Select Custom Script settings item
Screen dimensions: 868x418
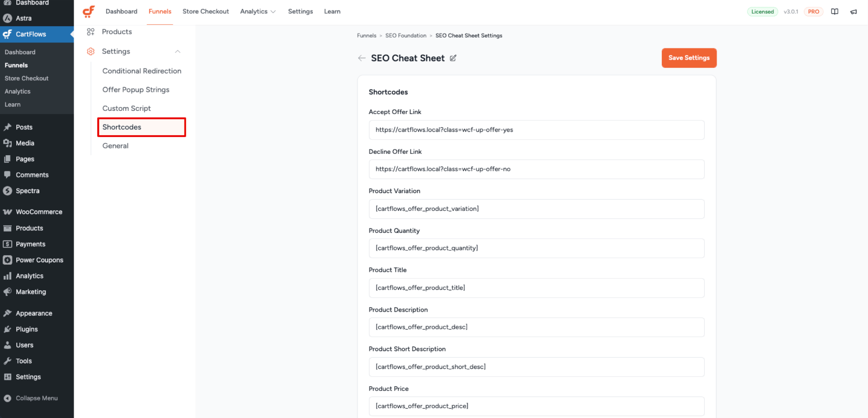(127, 108)
